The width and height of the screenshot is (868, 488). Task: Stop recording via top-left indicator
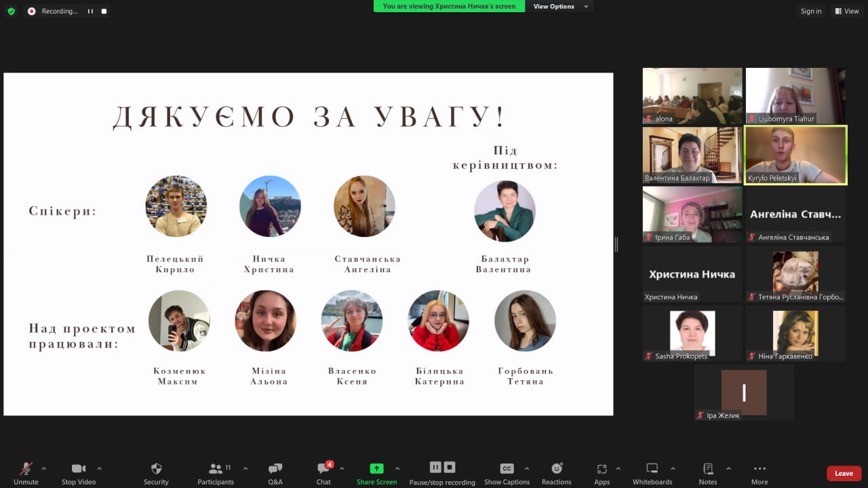click(x=104, y=11)
